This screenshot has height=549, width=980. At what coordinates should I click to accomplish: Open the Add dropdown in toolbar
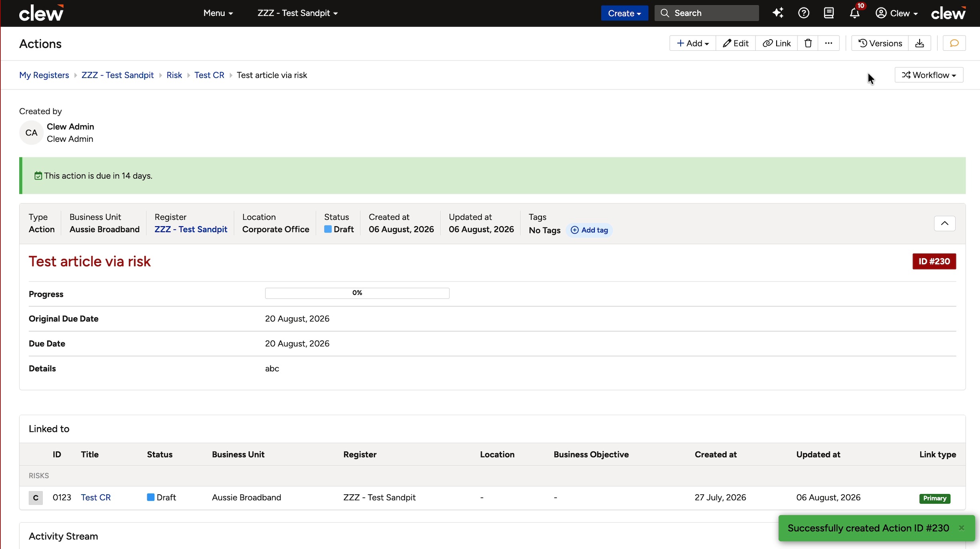pyautogui.click(x=693, y=43)
